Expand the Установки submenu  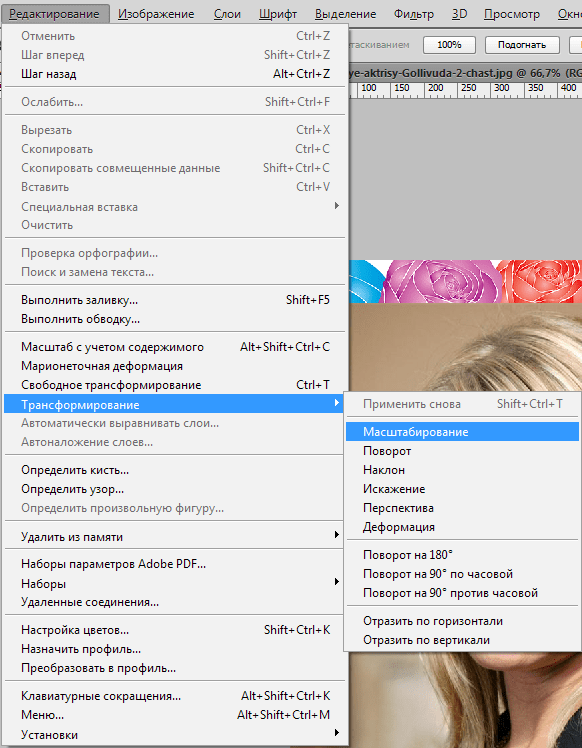[x=175, y=735]
